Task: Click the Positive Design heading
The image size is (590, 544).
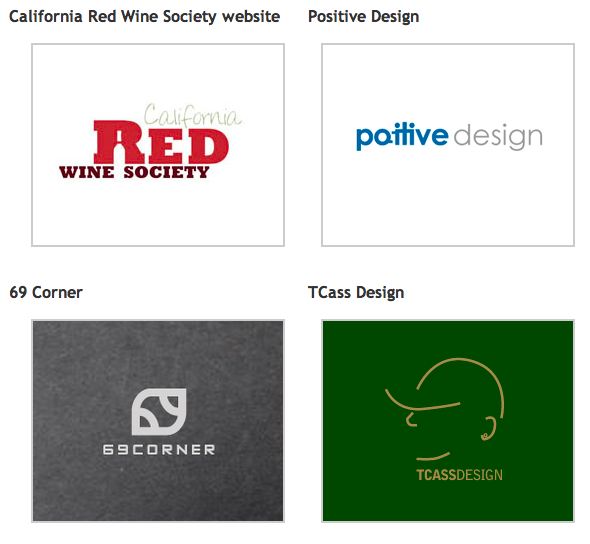Action: [363, 17]
